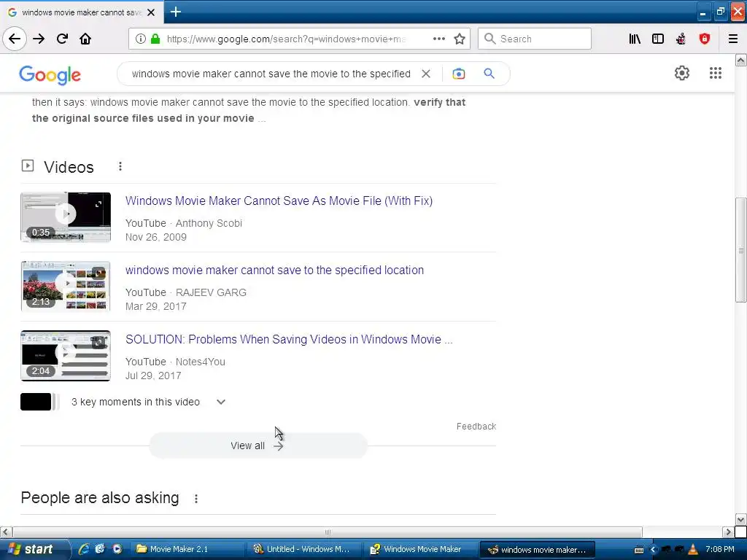Viewport: 747px width, 560px height.
Task: Switch to Untitled - Windows Movie Maker window
Action: point(303,549)
